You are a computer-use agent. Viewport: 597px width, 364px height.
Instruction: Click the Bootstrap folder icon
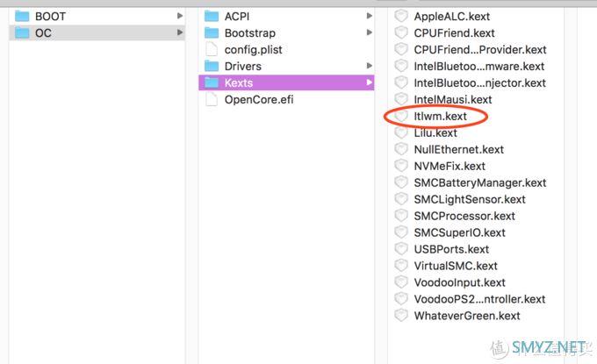[212, 33]
